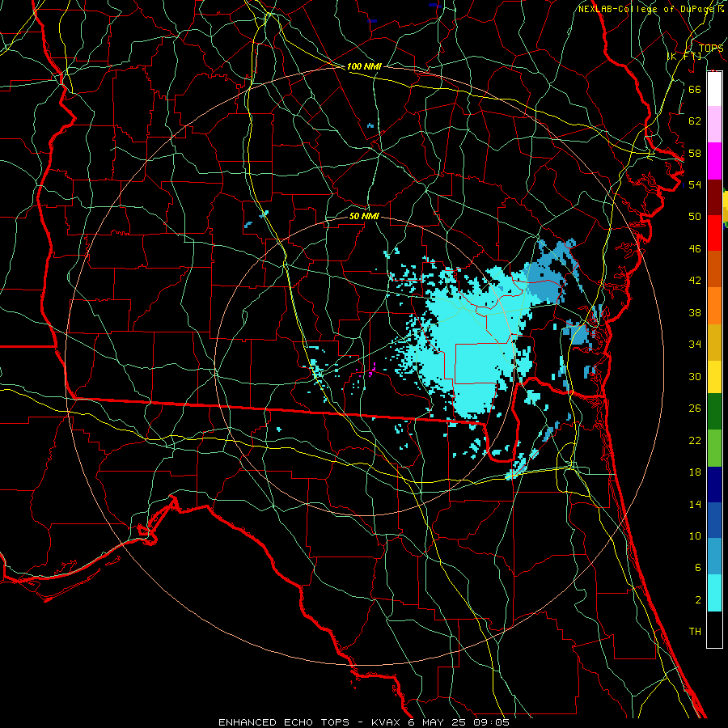Click the bright red legend swatch
The width and height of the screenshot is (728, 728).
(714, 233)
